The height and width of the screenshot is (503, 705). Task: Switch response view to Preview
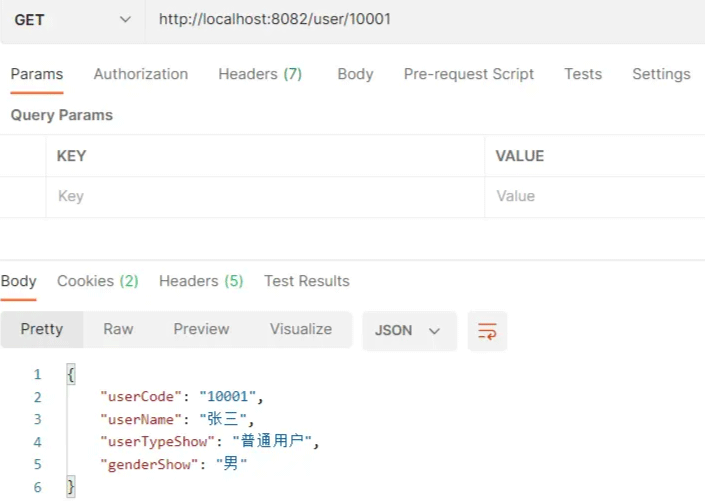click(201, 329)
